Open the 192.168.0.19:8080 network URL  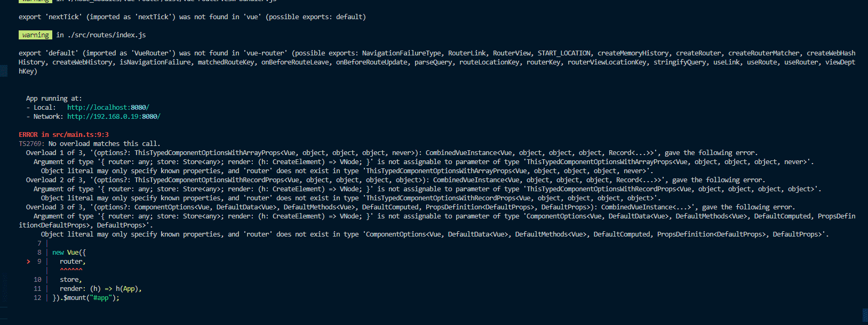coord(114,117)
